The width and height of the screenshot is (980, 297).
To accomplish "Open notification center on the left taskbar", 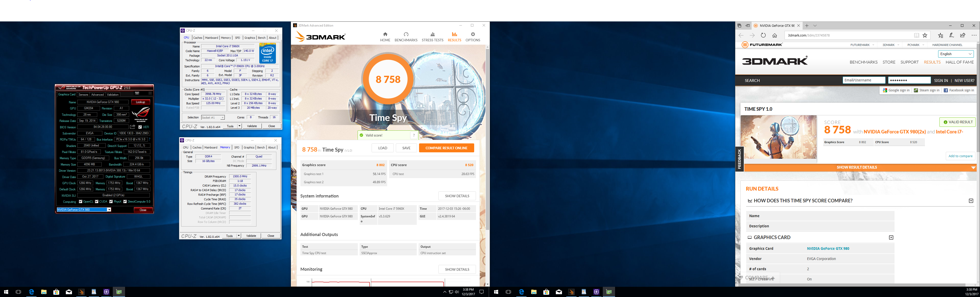I will point(481,292).
